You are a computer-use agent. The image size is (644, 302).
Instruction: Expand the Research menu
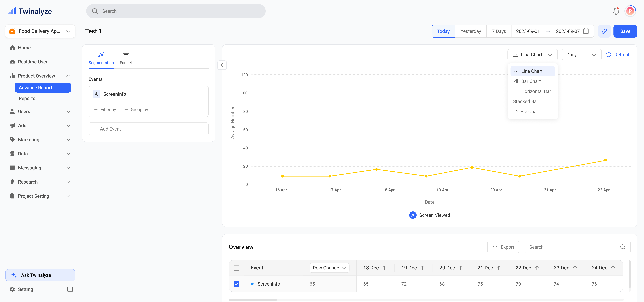click(68, 182)
